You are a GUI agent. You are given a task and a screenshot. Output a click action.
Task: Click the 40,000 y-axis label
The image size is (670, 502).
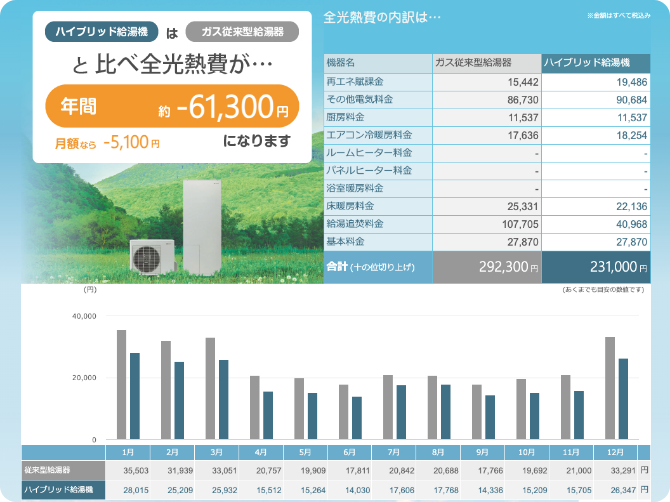(x=84, y=316)
